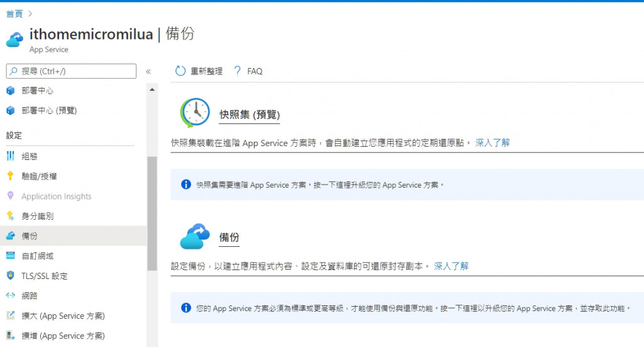Click the 首頁 breadcrumb link

[x=14, y=14]
